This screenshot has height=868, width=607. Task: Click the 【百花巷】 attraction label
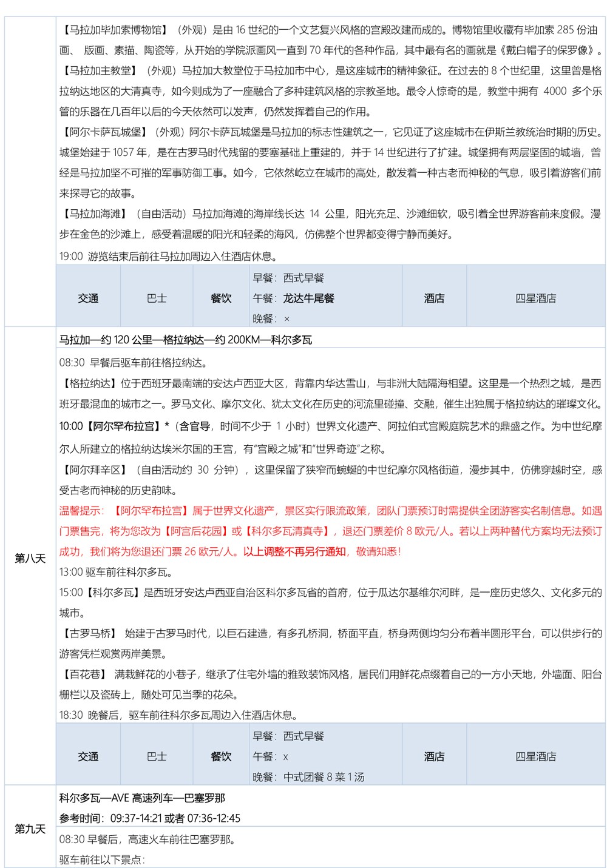[84, 675]
